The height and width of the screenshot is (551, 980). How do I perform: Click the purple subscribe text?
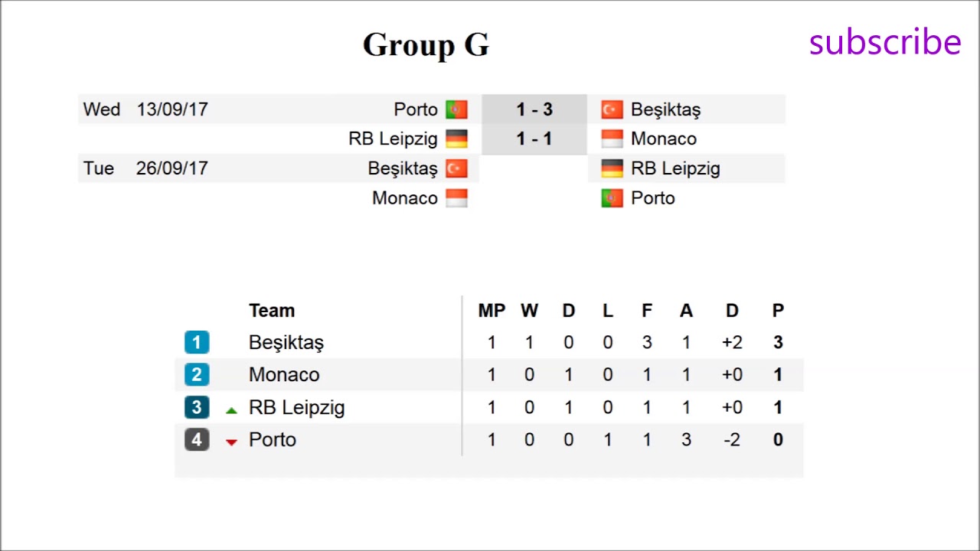pos(884,42)
